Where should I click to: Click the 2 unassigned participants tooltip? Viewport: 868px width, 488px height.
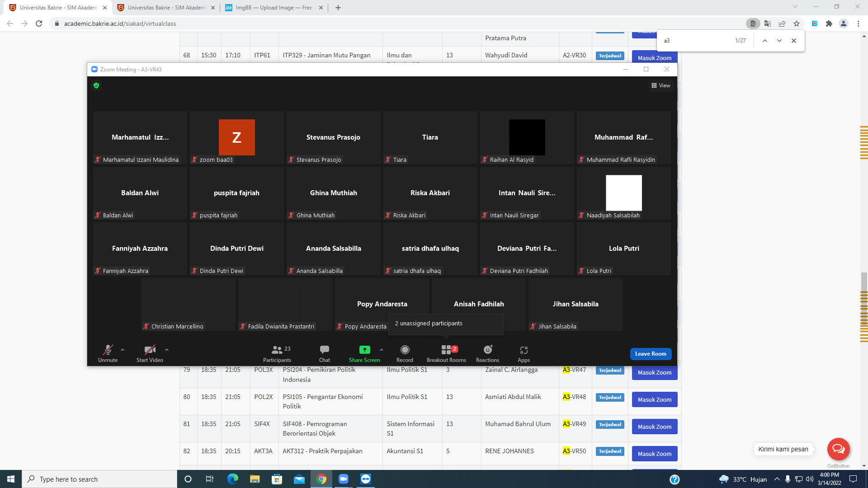coord(446,324)
